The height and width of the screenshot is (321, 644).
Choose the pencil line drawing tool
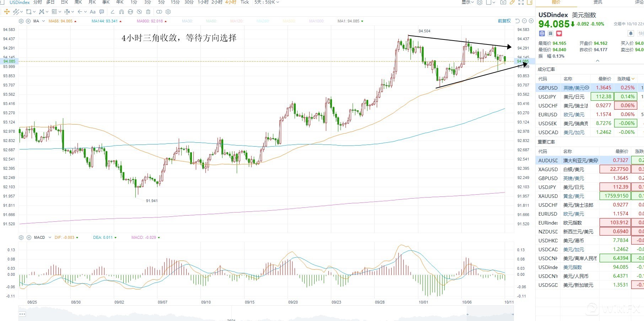tap(113, 12)
